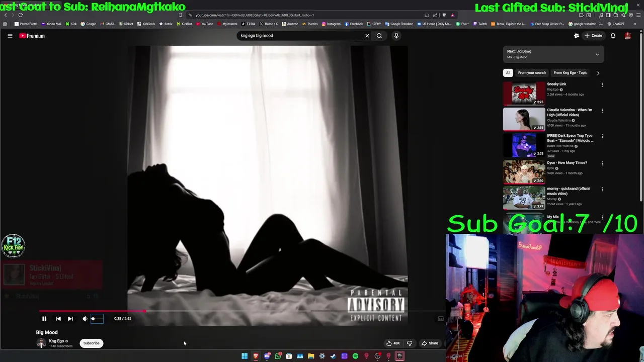This screenshot has width=644, height=362.
Task: Open the Dark Space Trap Type Beat thumbnail
Action: coord(524,145)
